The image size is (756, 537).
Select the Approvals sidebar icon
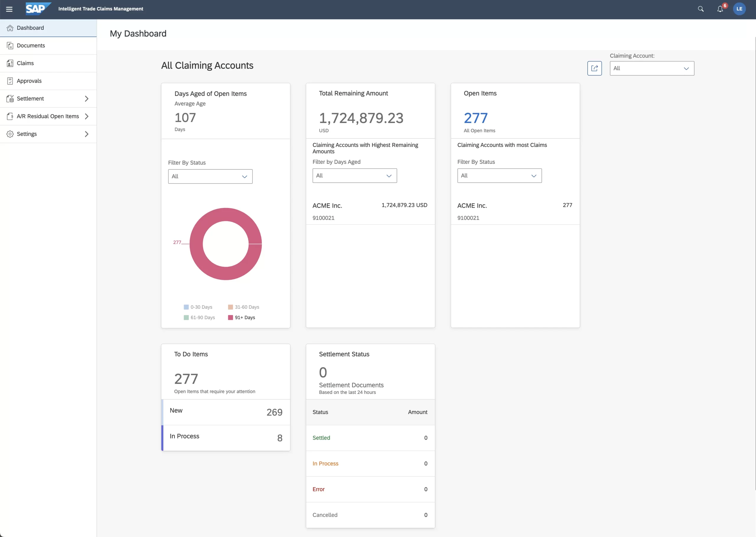tap(10, 81)
